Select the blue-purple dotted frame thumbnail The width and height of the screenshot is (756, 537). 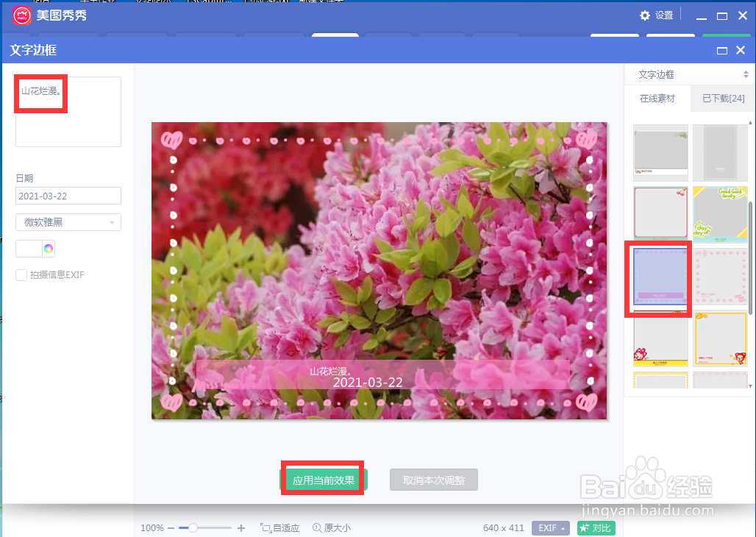point(660,277)
